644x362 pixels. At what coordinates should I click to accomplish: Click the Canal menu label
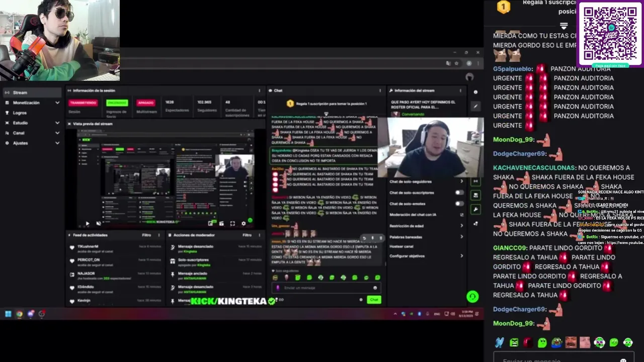pos(19,133)
